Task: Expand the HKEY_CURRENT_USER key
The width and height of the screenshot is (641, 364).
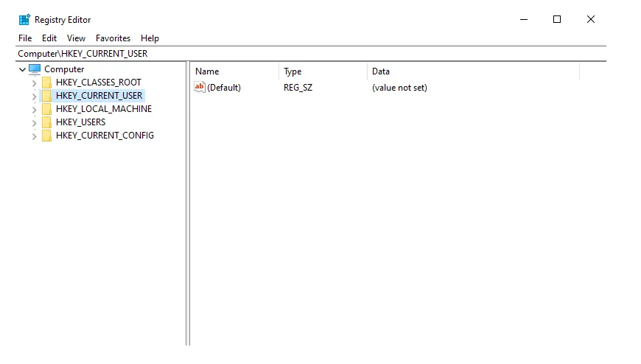Action: point(35,97)
